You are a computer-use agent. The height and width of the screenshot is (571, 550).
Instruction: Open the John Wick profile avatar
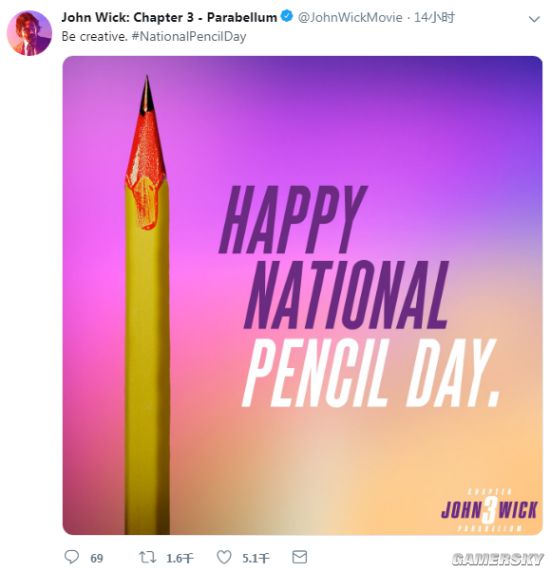click(29, 33)
